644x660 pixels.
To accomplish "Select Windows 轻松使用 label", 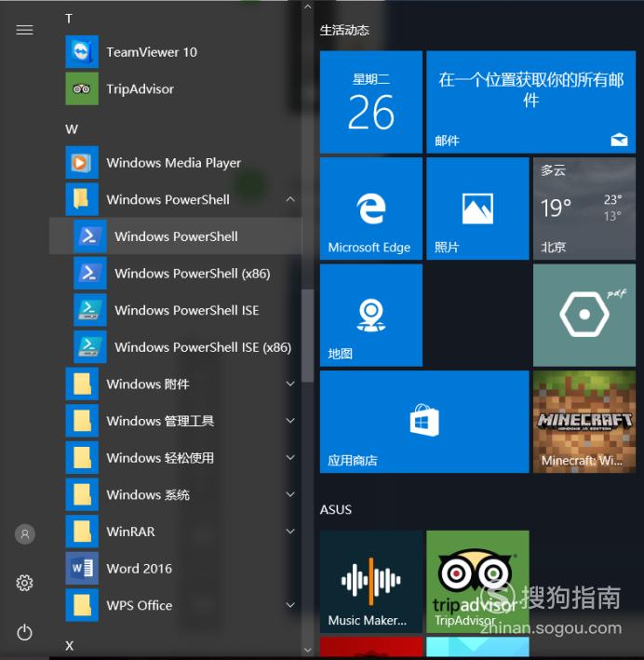I will (160, 458).
